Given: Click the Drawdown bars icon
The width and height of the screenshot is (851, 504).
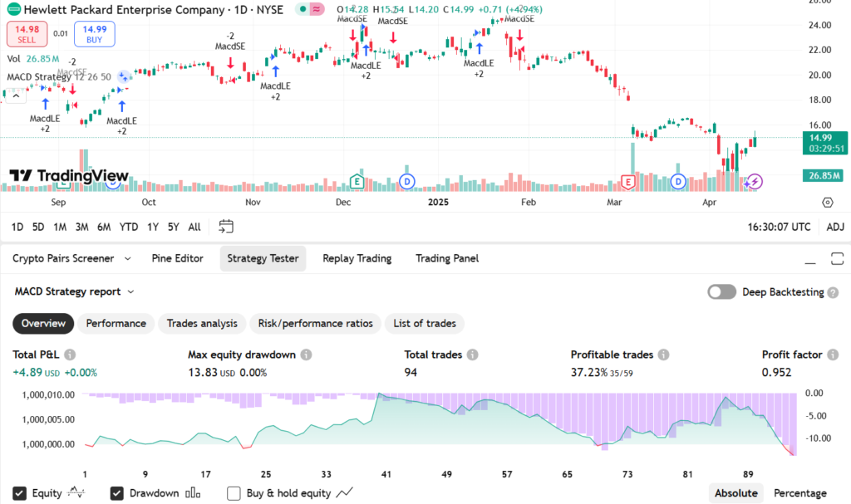Looking at the screenshot, I should point(193,493).
